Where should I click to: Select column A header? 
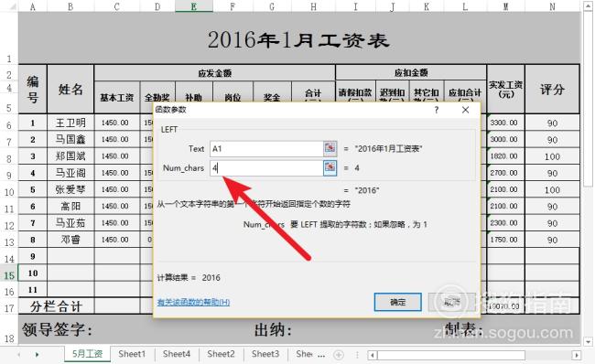33,6
